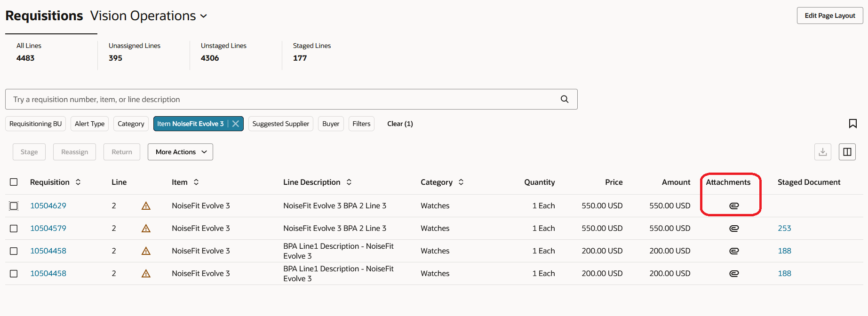This screenshot has width=868, height=316.
Task: Open the column layout icon
Action: (847, 152)
